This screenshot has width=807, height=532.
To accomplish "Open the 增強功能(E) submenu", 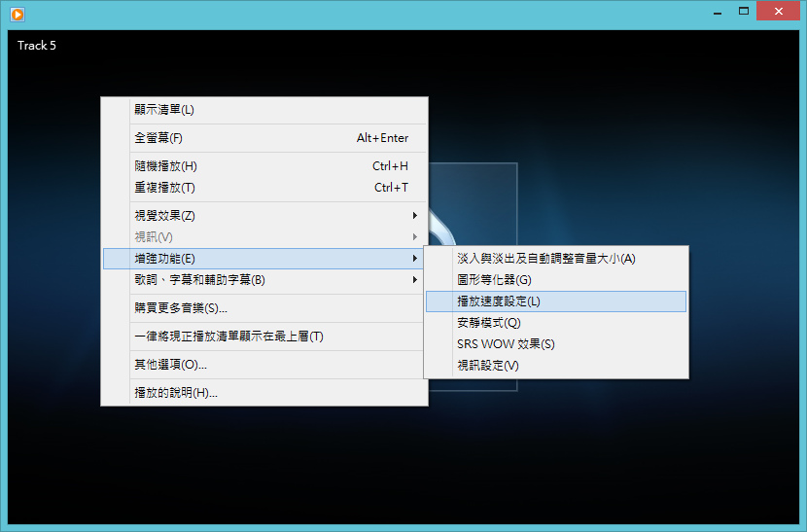I will tap(264, 259).
